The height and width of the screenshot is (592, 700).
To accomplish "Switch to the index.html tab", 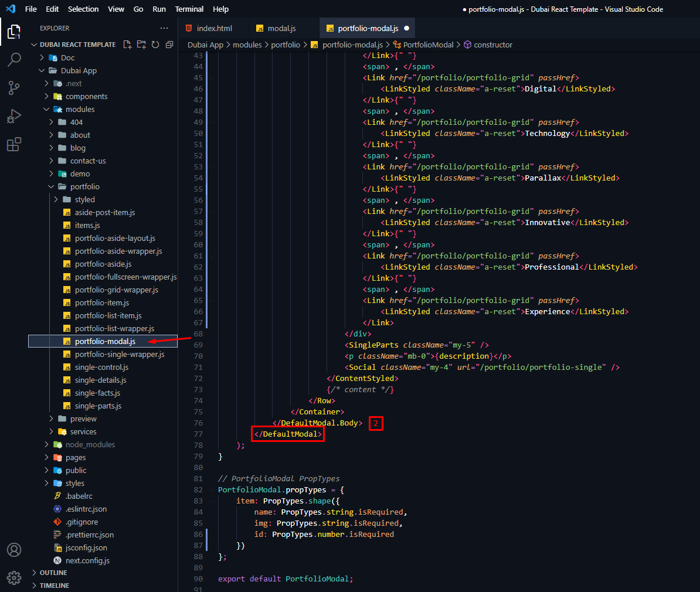I will (213, 28).
